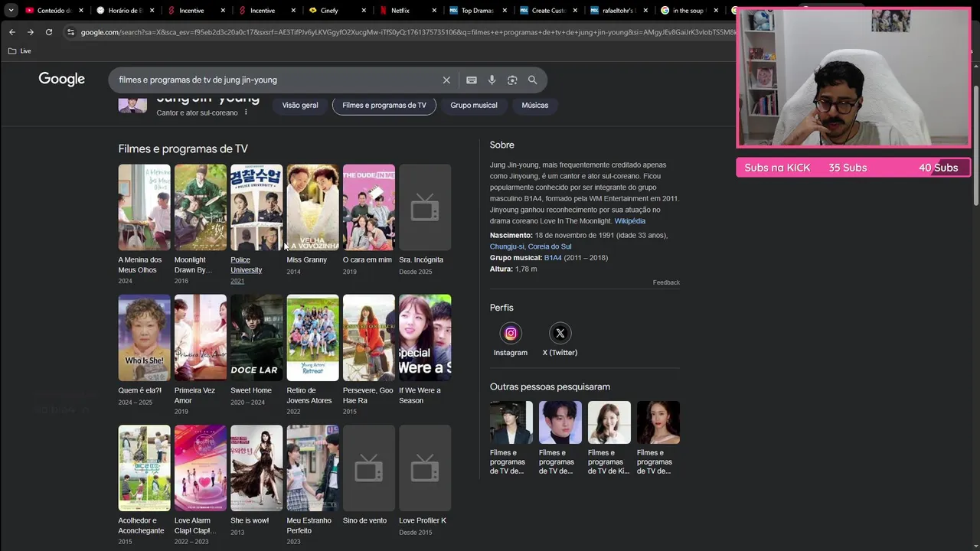Viewport: 980px width, 551px height.
Task: Close the Top Dramas tab
Action: [504, 11]
